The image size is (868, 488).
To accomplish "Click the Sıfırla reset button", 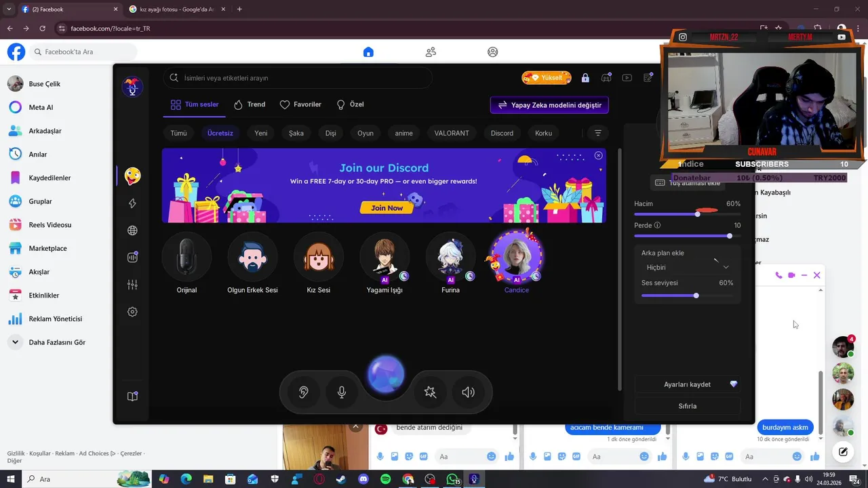I will pyautogui.click(x=687, y=406).
